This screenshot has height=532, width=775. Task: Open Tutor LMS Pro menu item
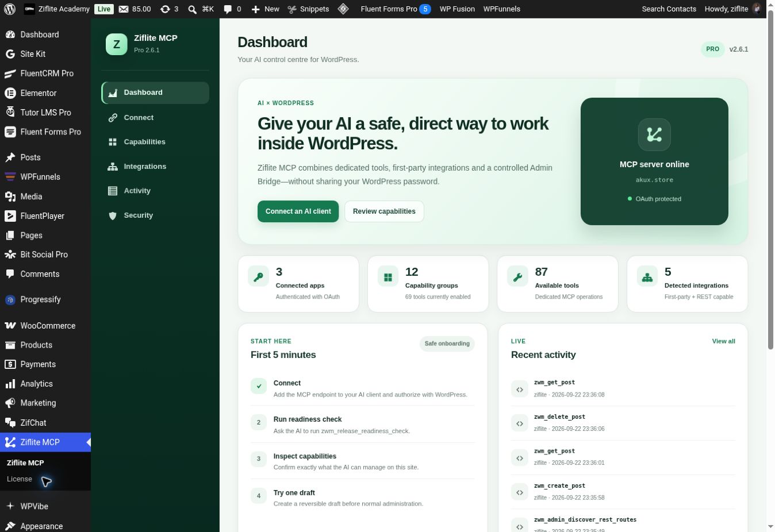coord(45,113)
